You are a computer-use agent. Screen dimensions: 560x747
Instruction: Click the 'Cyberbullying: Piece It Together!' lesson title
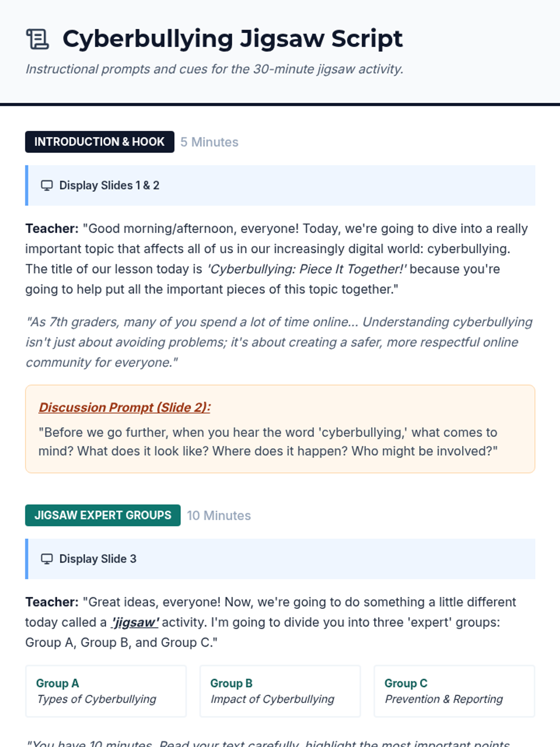coord(307,269)
